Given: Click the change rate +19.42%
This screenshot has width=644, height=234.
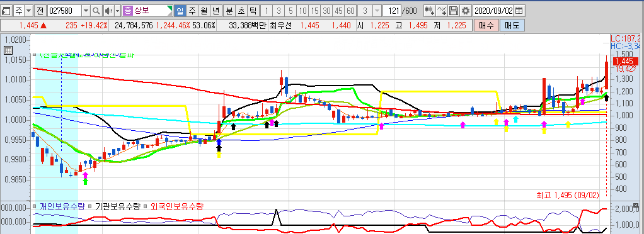Looking at the screenshot, I should [94, 25].
